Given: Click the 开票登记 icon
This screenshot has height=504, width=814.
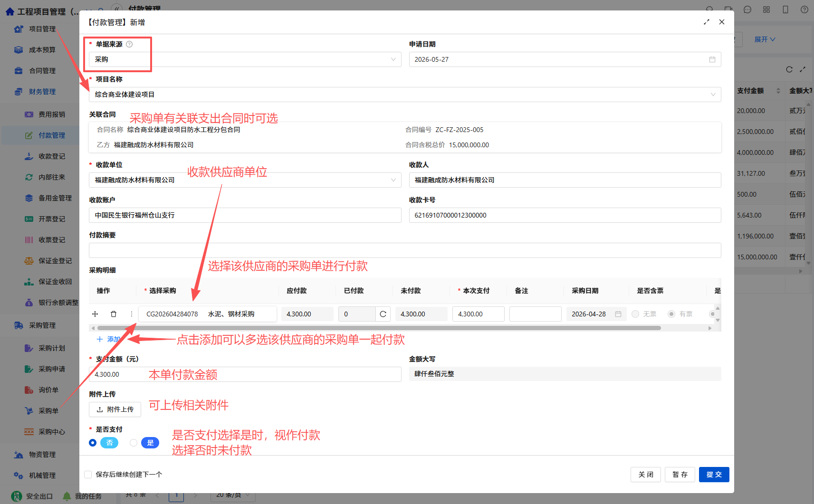Looking at the screenshot, I should pyautogui.click(x=29, y=219).
